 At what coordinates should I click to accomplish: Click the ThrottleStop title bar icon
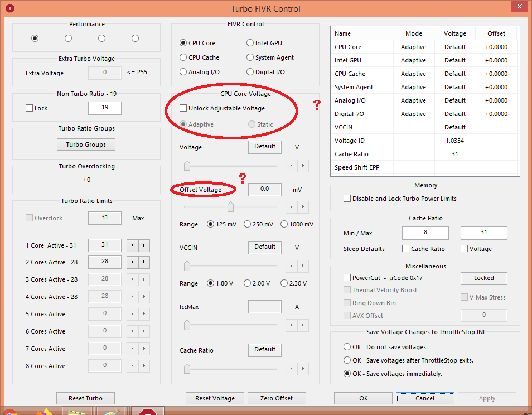[x=10, y=8]
